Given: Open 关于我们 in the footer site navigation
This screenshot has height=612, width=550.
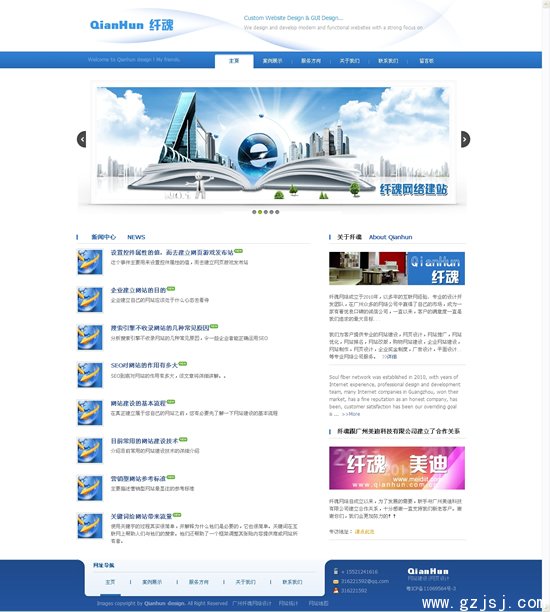Looking at the screenshot, I should 246,582.
